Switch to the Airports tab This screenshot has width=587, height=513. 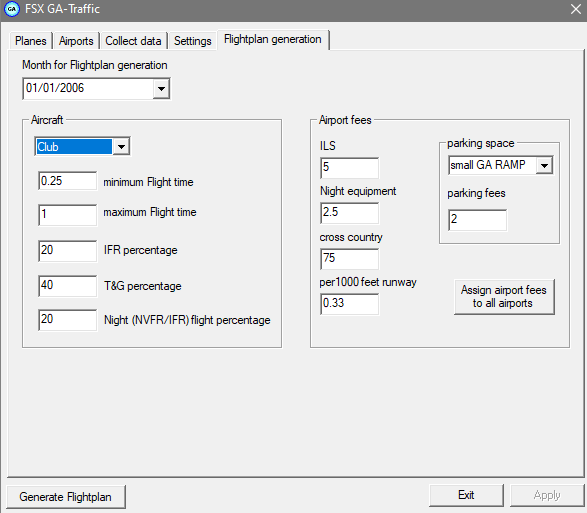point(76,41)
